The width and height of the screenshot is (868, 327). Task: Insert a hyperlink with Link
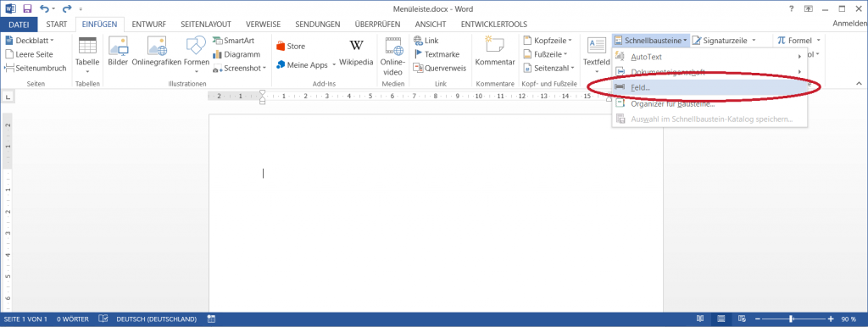point(426,41)
